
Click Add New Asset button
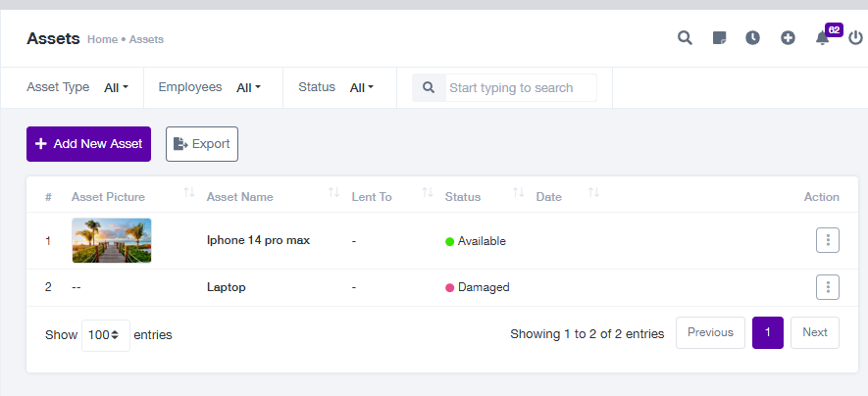pyautogui.click(x=88, y=144)
